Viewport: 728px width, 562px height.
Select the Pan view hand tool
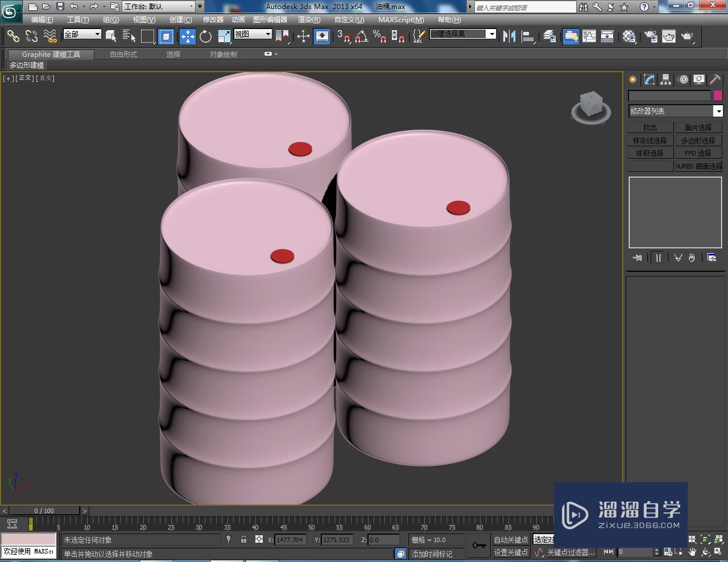tap(692, 552)
